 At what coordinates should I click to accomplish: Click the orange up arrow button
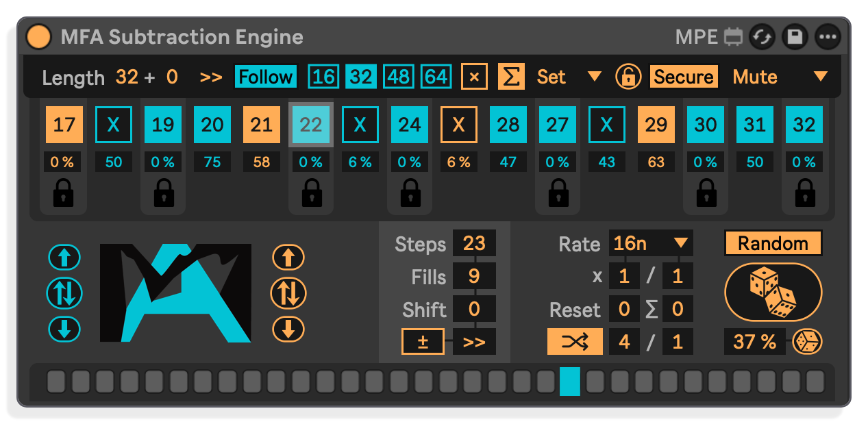(288, 258)
